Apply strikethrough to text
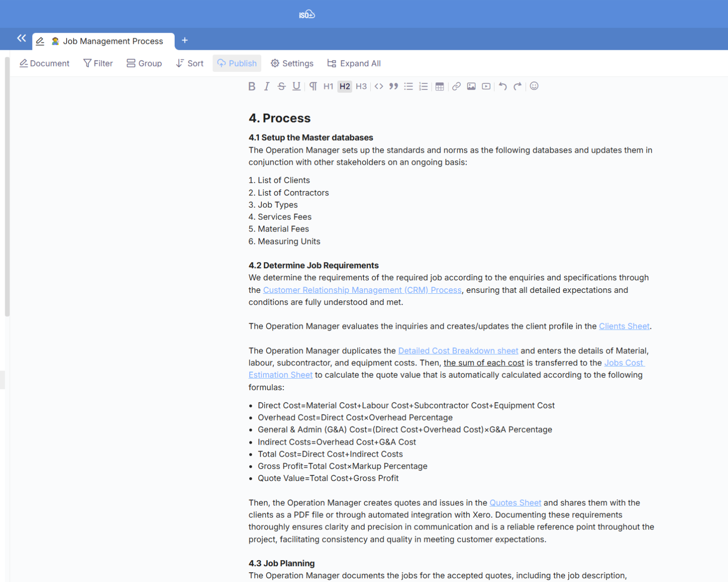This screenshot has height=582, width=728. point(281,87)
